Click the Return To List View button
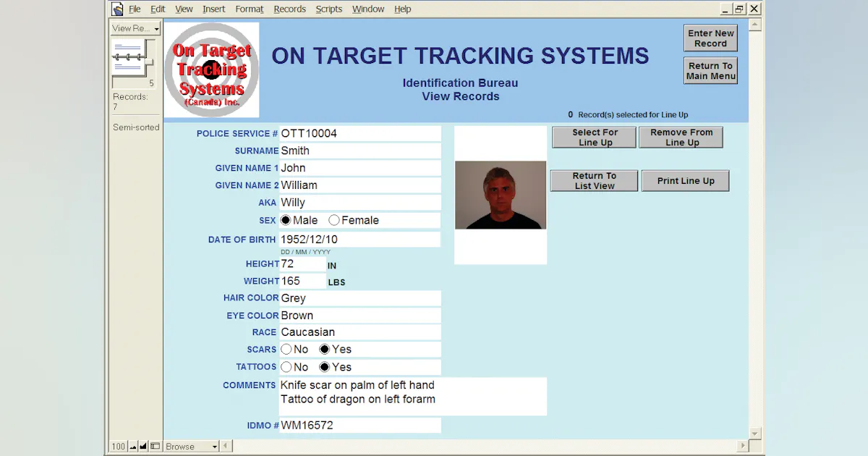This screenshot has width=868, height=456. (595, 181)
